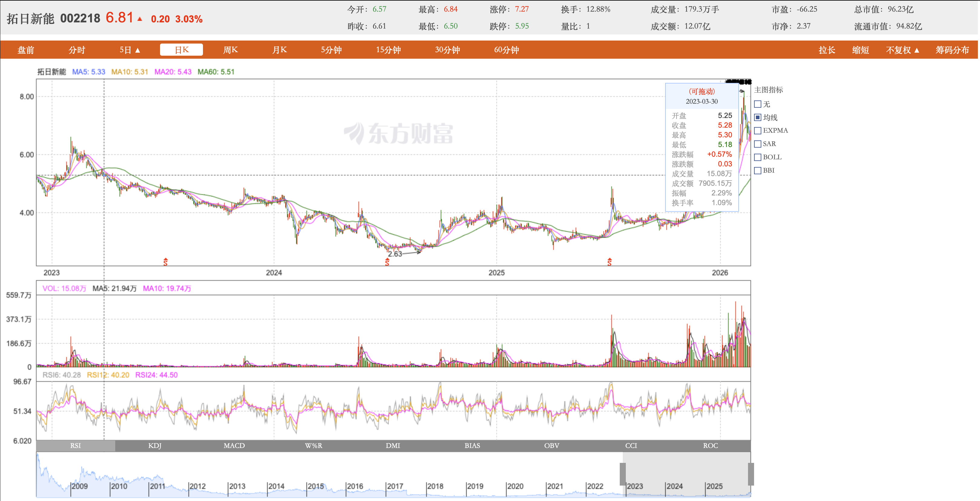
Task: Switch to the 60分钟 chart tab
Action: click(x=506, y=50)
